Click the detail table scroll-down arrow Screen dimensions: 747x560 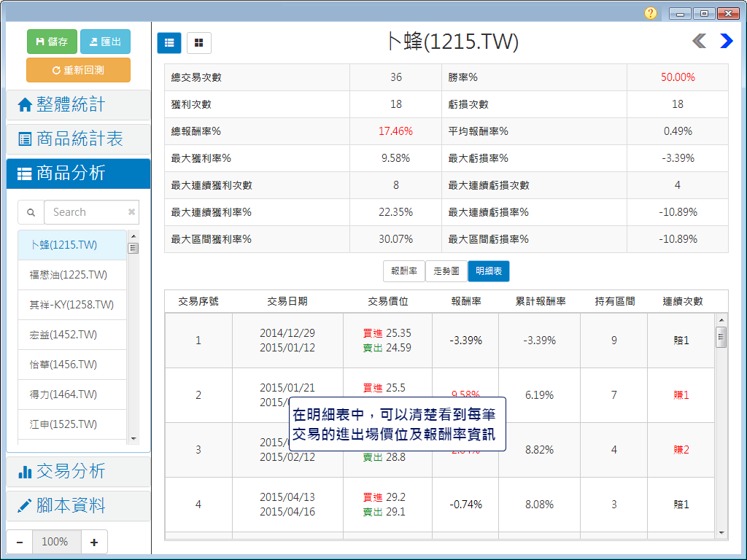coord(721,533)
